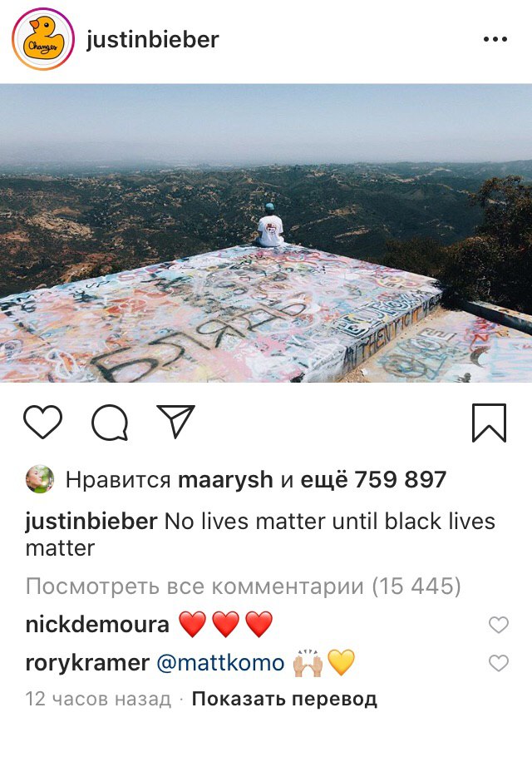This screenshot has width=532, height=757.
Task: View maarysh's profile from the likes line
Action: point(226,480)
